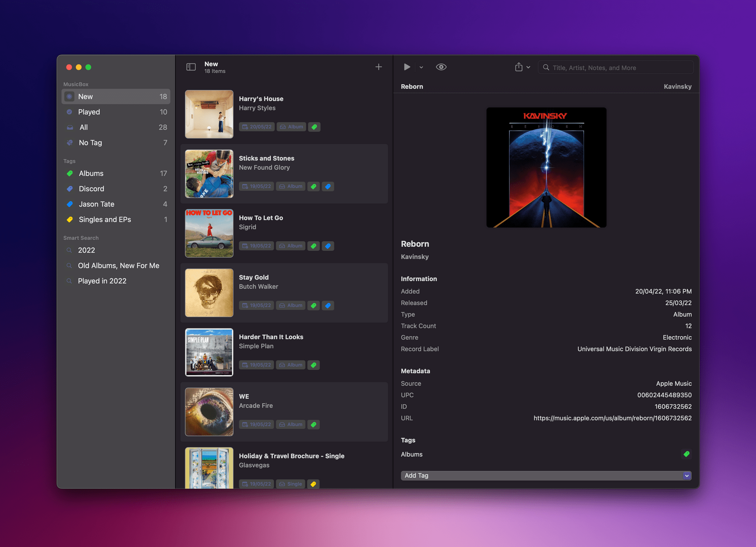This screenshot has width=756, height=547.
Task: Open the play options chevron
Action: click(421, 67)
